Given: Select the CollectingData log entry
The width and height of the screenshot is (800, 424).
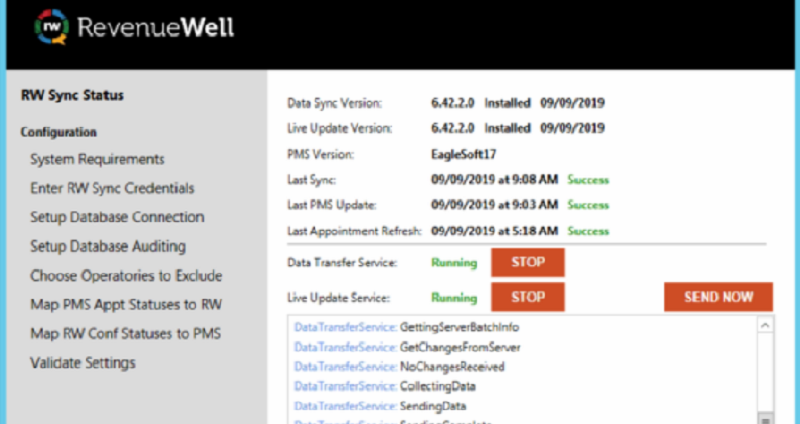Looking at the screenshot, I should (x=385, y=386).
